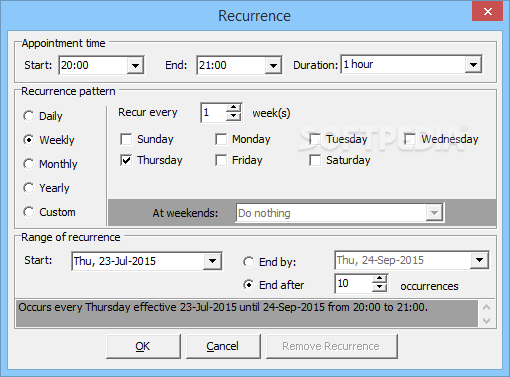Select the End by radio button
This screenshot has height=377, width=510.
click(249, 262)
